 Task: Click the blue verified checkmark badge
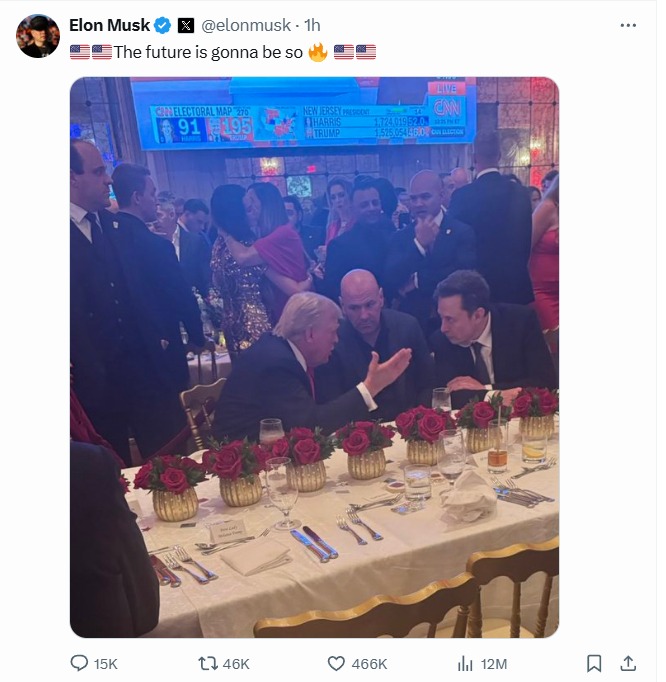tap(163, 26)
